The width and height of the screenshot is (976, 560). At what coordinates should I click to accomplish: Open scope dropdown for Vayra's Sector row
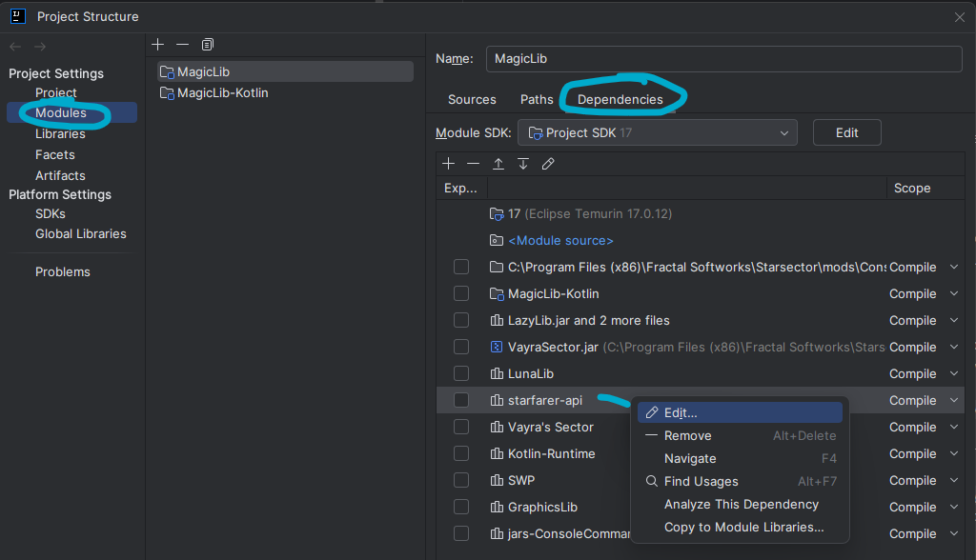pos(953,427)
